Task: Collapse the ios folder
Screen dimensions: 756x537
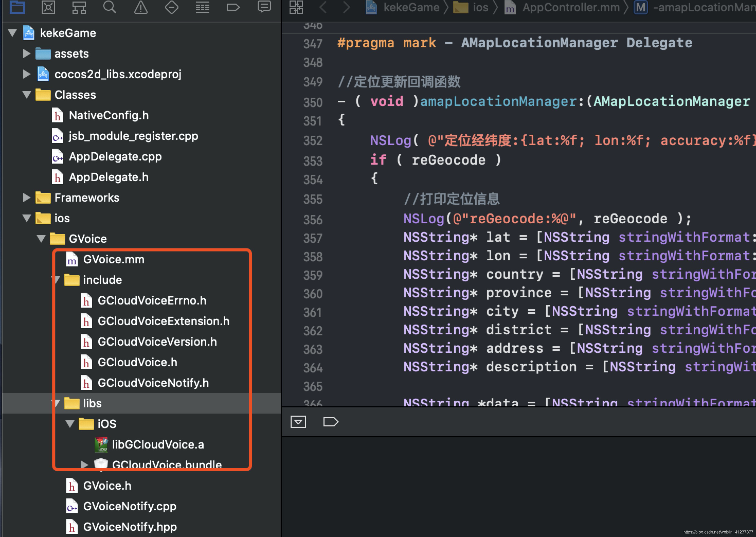Action: 27,218
